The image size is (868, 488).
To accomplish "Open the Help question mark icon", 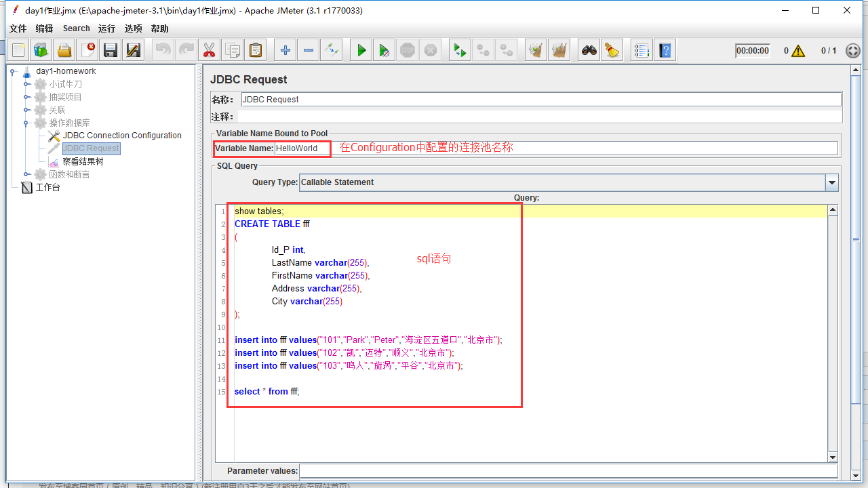I will click(665, 50).
